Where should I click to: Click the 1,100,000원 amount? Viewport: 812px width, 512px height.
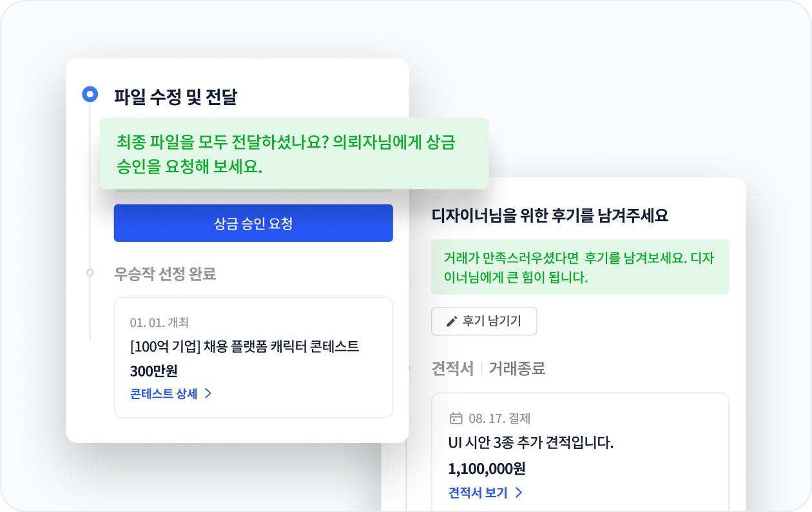coord(487,469)
